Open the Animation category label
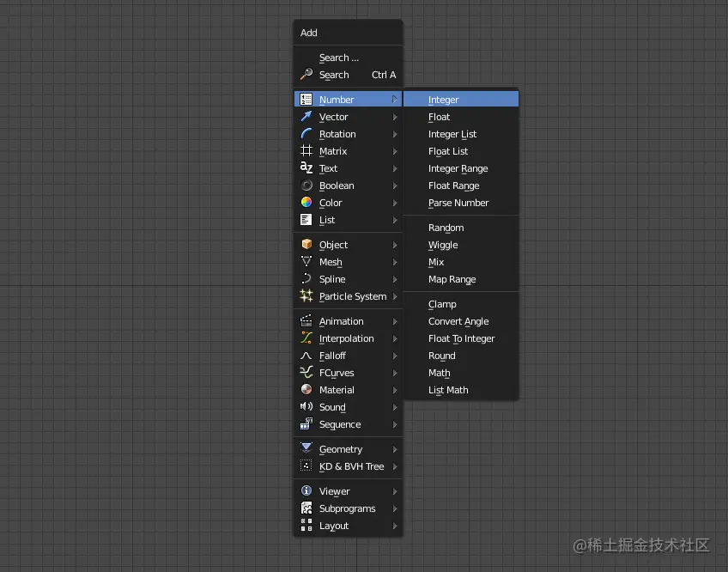Screen dimensions: 728x572 [x=342, y=321]
